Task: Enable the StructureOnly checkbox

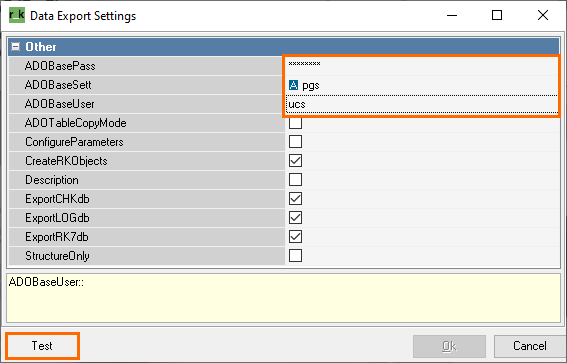Action: pyautogui.click(x=295, y=256)
